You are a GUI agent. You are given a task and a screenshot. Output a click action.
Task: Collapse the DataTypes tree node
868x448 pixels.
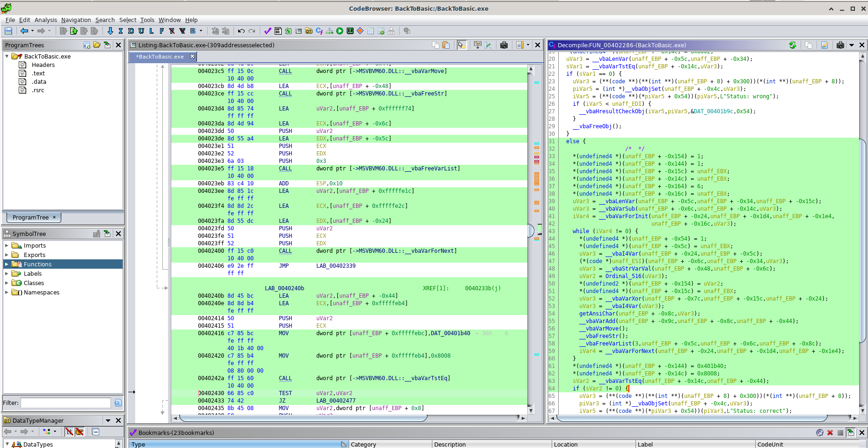[x=7, y=444]
